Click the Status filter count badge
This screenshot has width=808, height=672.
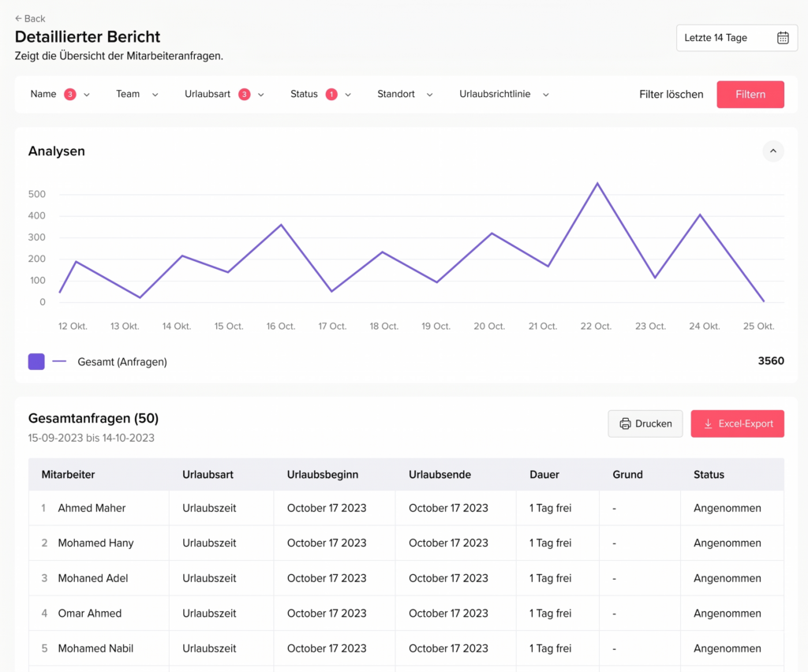(x=331, y=95)
